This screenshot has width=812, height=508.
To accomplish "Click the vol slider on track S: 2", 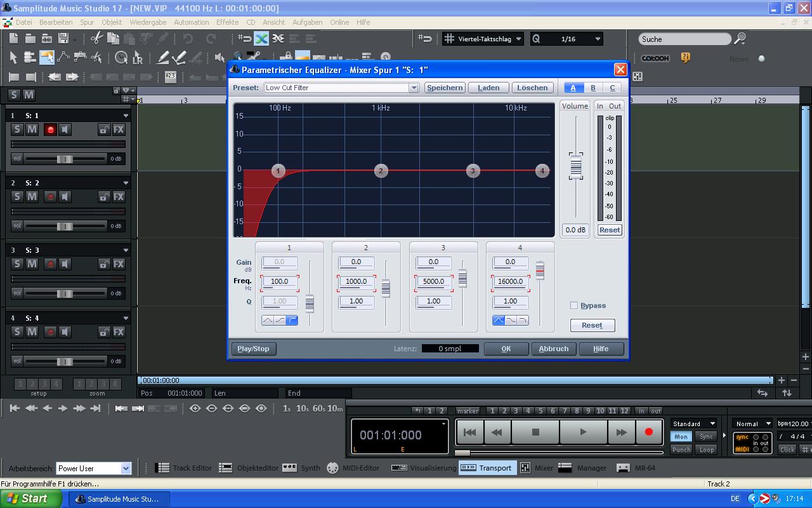I will pos(65,226).
